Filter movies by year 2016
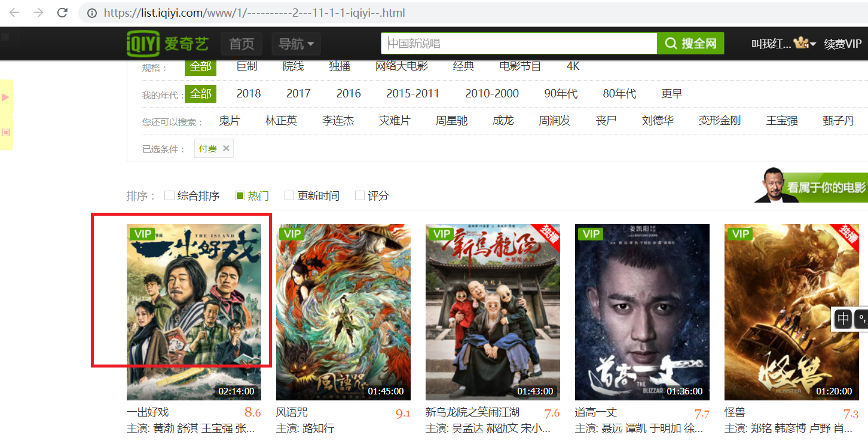Image resolution: width=868 pixels, height=447 pixels. click(x=349, y=94)
